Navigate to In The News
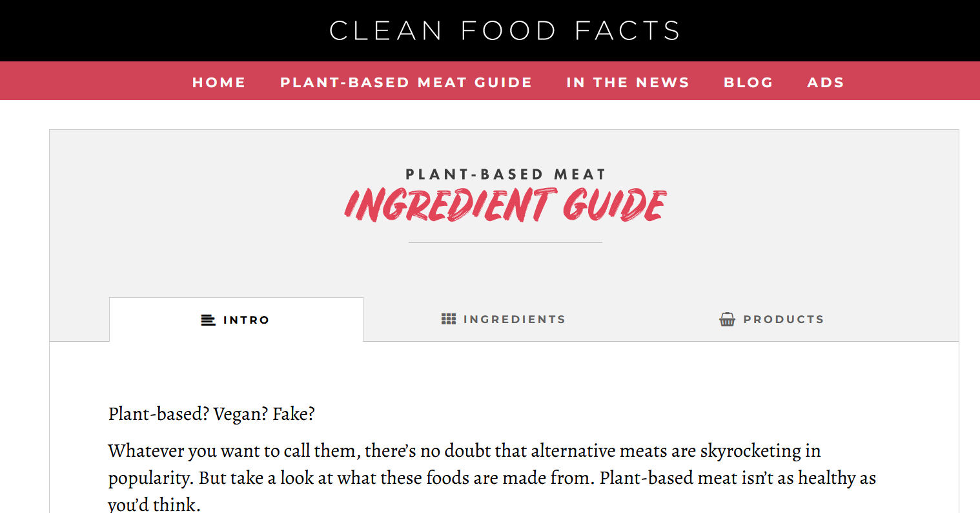Viewport: 980px width, 513px height. point(628,82)
